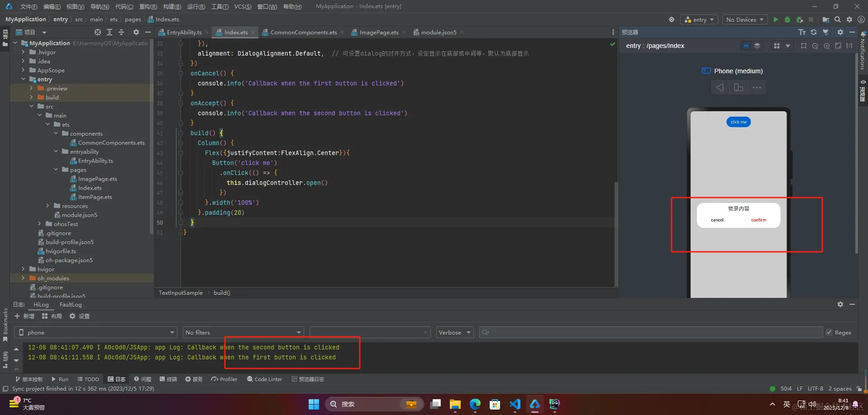
Task: Attach debugger to running process
Action: 800,19
